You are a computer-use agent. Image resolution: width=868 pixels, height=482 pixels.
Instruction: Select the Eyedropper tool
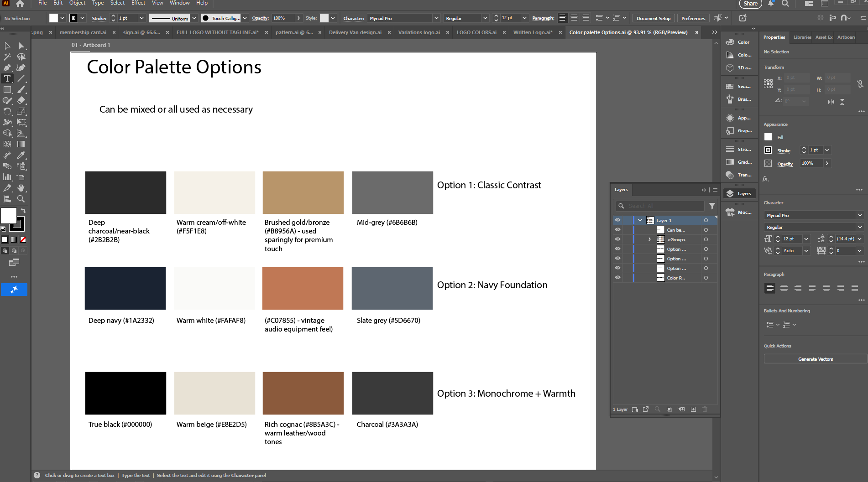tap(21, 155)
